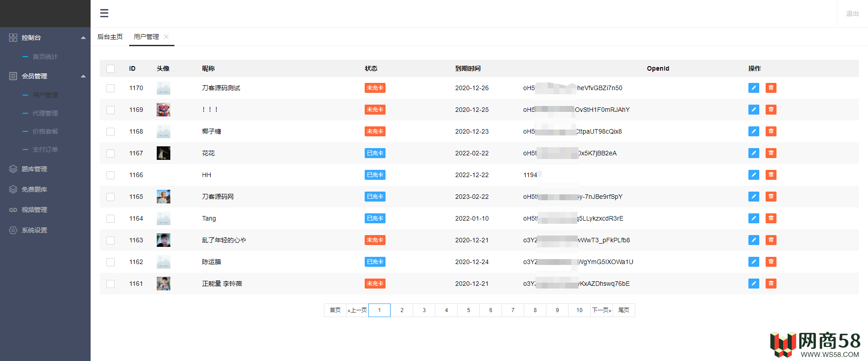Click the nickname 刀客源码测试
Image resolution: width=868 pixels, height=361 pixels.
[221, 88]
